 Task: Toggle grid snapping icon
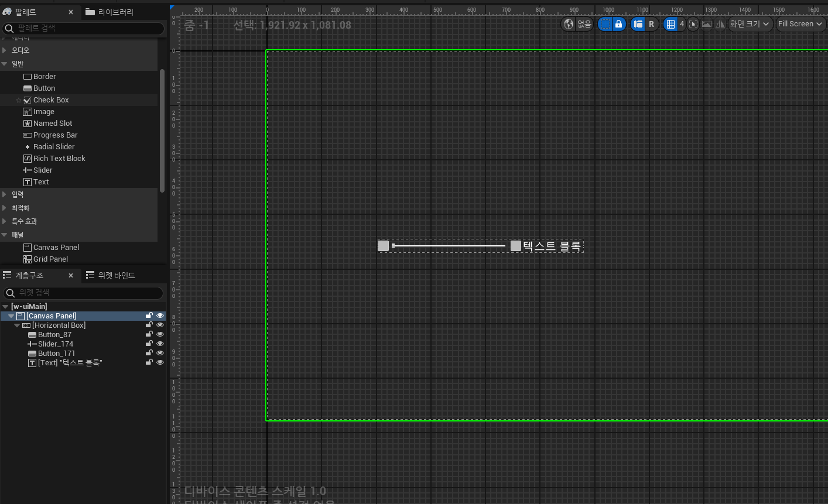pyautogui.click(x=671, y=24)
